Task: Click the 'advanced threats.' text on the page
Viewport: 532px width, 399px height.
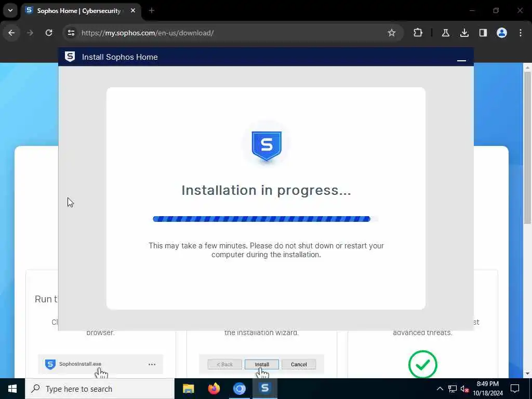Action: point(422,333)
